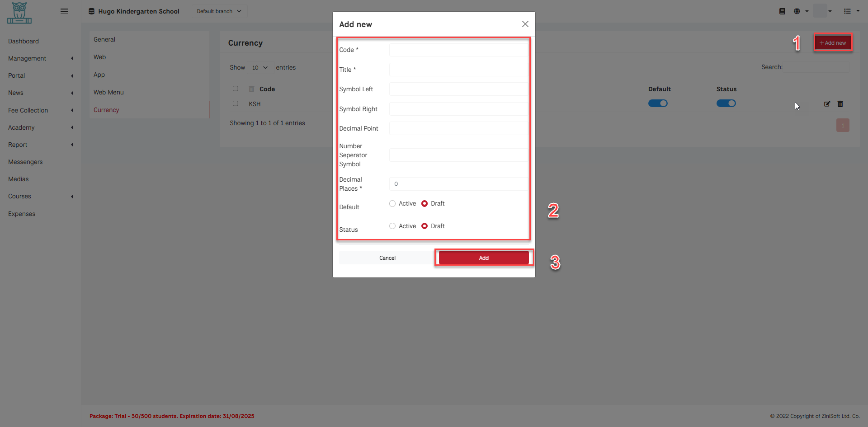
Task: Click the trash icon for KSH row
Action: pos(840,104)
